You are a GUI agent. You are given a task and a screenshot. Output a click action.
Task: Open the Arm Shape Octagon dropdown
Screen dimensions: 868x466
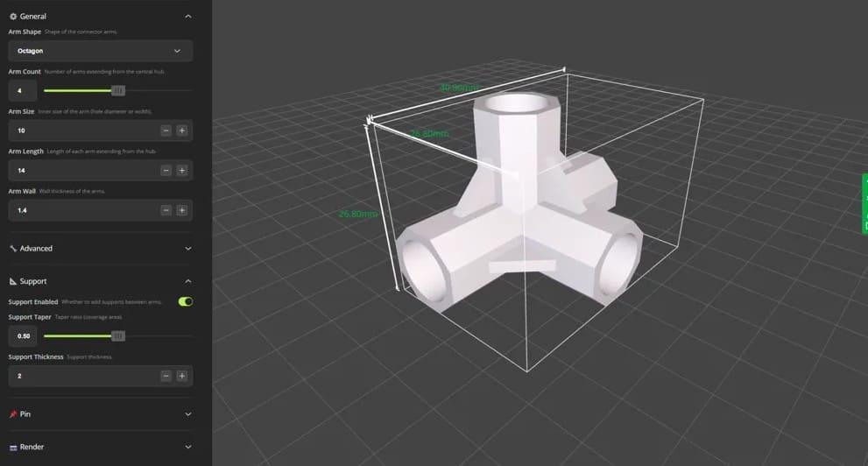tap(100, 51)
